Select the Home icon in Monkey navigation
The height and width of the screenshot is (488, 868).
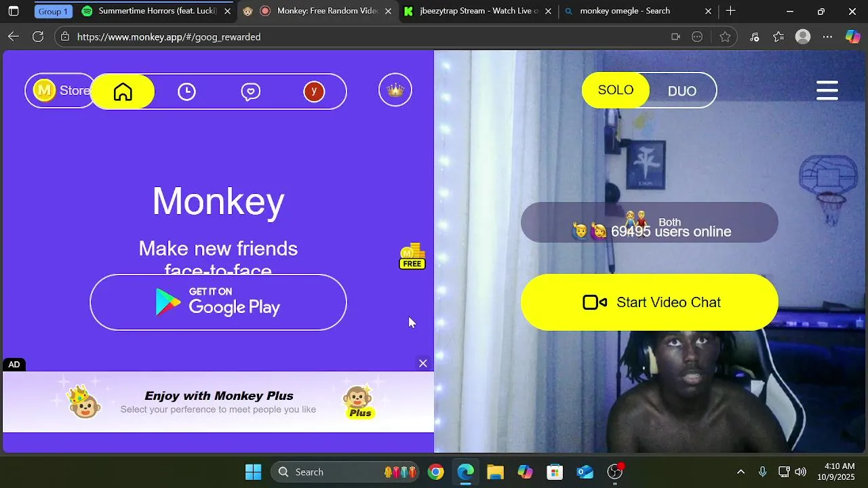123,91
